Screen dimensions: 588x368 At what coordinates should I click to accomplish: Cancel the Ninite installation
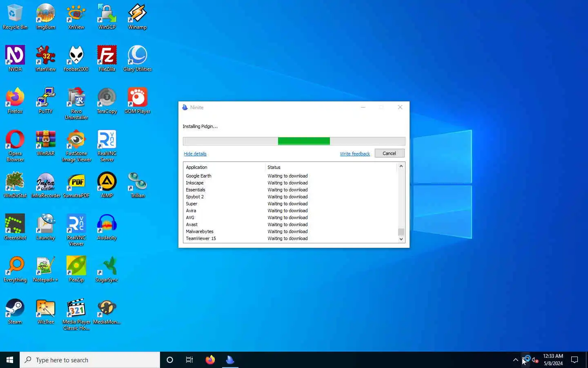pos(390,153)
